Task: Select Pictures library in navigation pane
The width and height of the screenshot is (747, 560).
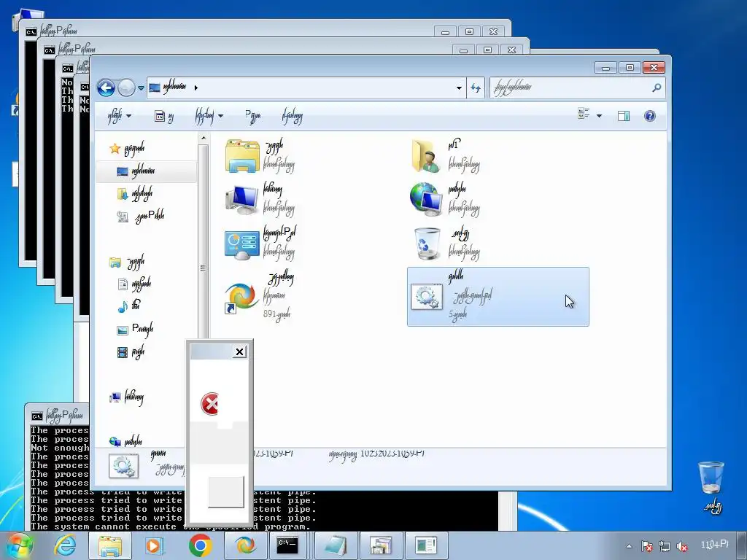Action: pos(135,330)
